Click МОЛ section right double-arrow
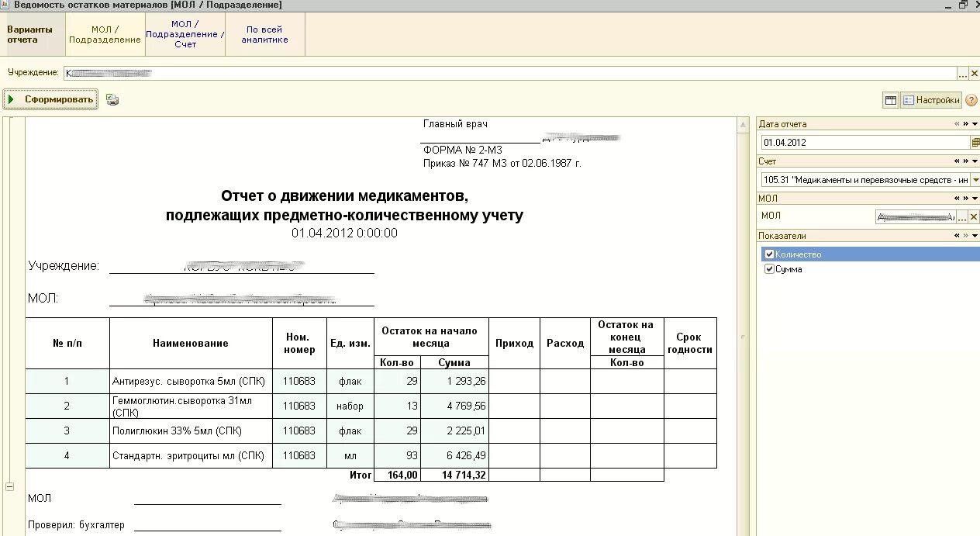The image size is (980, 536). (965, 199)
